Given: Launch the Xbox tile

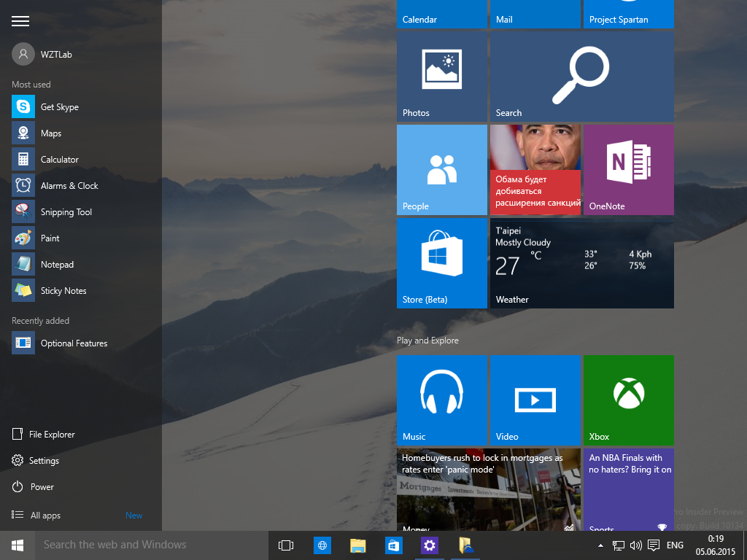Looking at the screenshot, I should [629, 400].
